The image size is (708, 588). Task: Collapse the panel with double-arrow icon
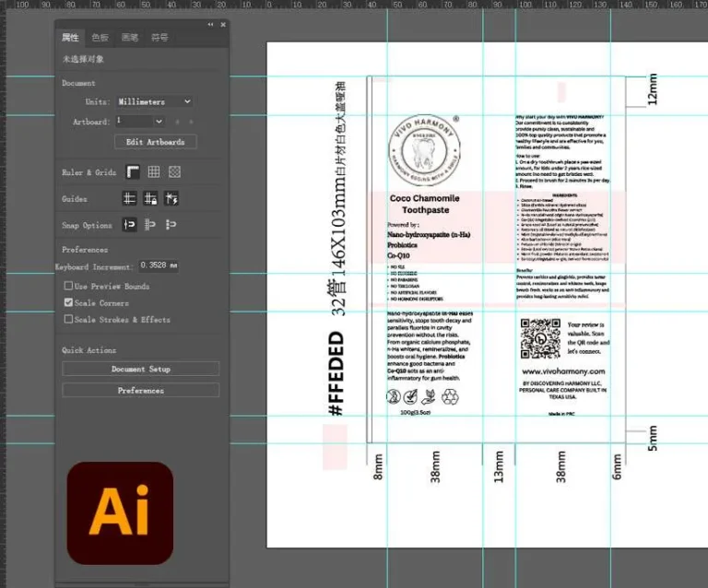coord(210,24)
